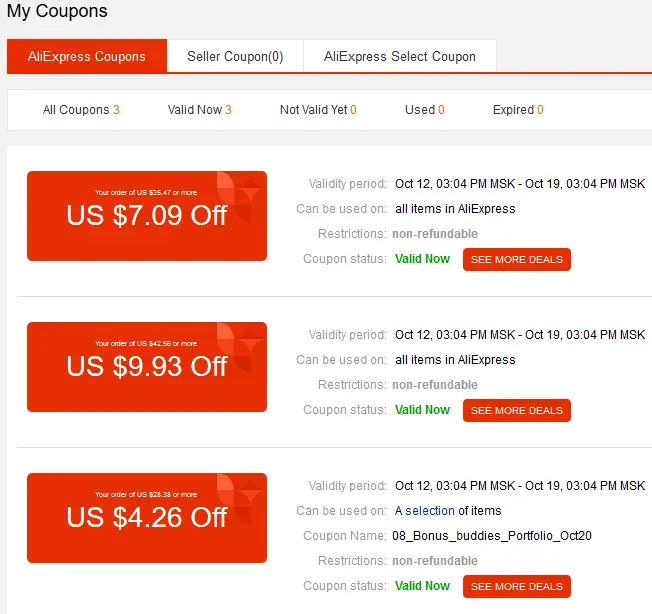Click See More Deals for $4.26 coupon
Screen dimensions: 652x614
point(516,586)
